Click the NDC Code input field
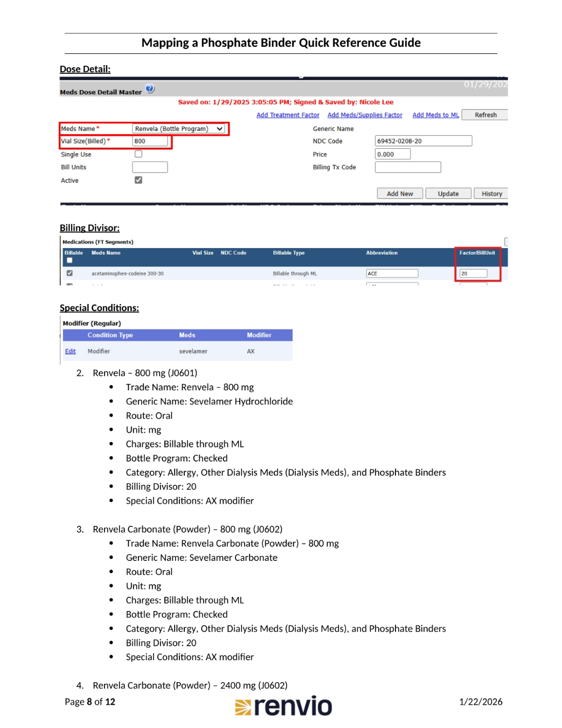This screenshot has width=562, height=728. click(424, 141)
